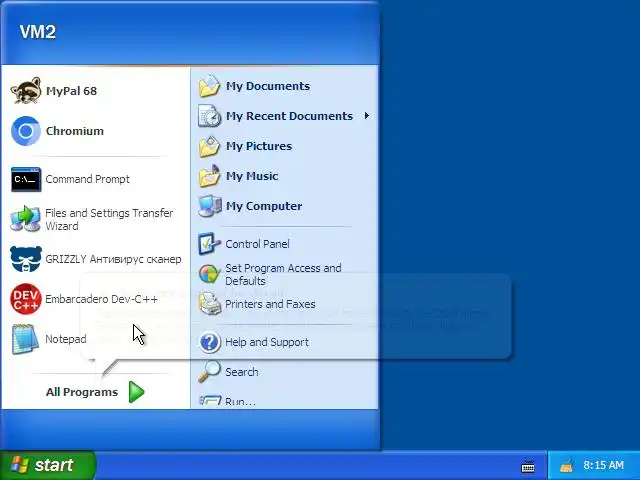Select the Chromium menu entry text
Image resolution: width=640 pixels, height=480 pixels.
pyautogui.click(x=75, y=131)
